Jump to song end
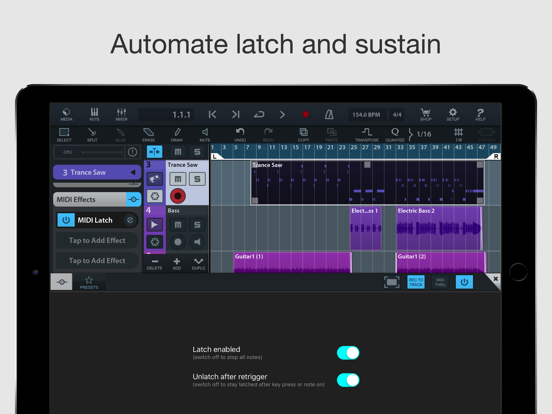 (x=236, y=114)
